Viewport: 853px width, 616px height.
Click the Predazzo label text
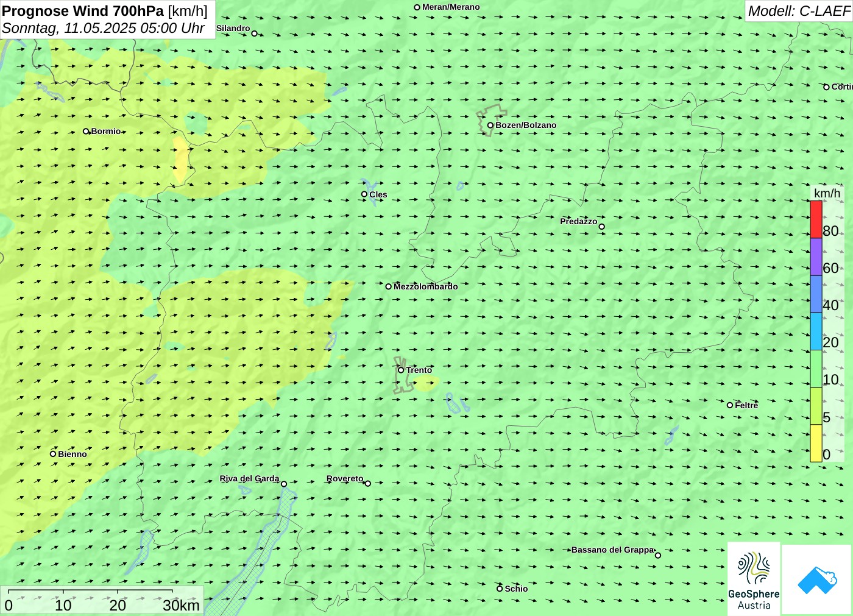[579, 221]
